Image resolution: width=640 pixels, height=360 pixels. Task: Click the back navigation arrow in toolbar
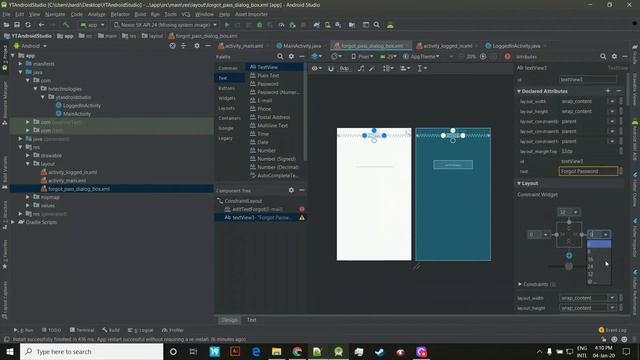(41, 25)
